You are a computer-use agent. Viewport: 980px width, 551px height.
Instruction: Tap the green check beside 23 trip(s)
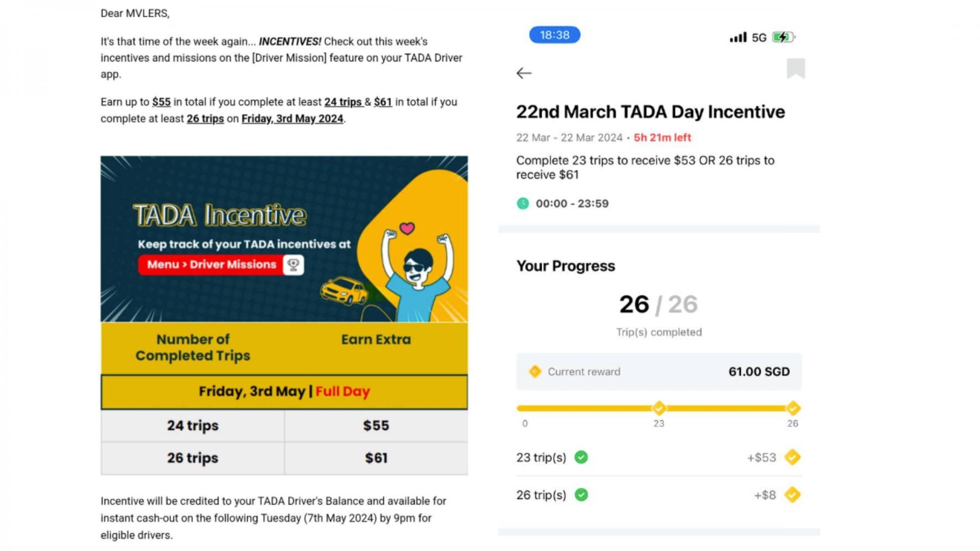(581, 457)
